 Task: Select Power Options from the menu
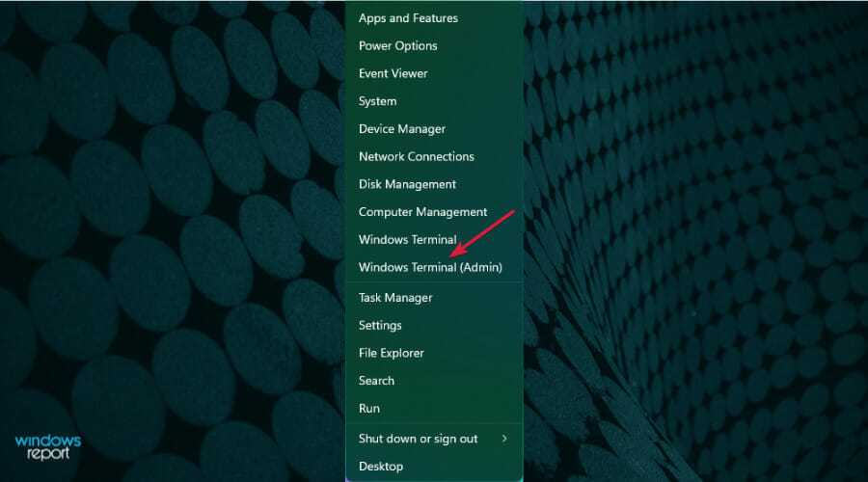pyautogui.click(x=397, y=46)
